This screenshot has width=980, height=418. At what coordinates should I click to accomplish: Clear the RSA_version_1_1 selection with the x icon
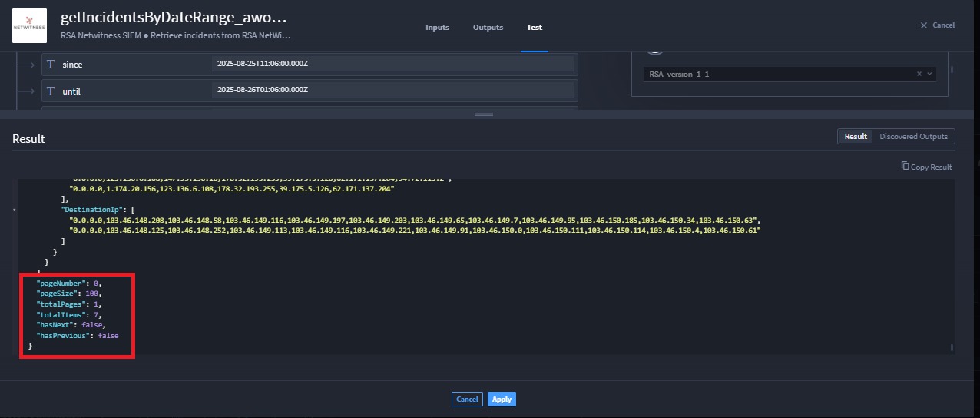tap(919, 74)
